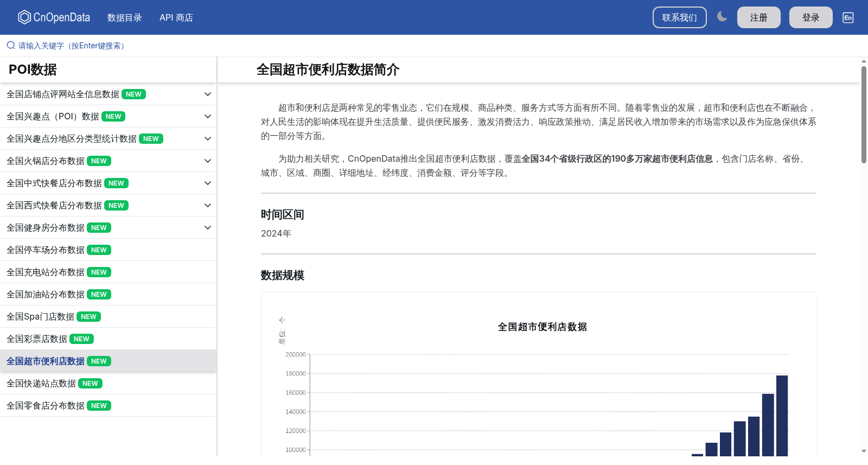Click the 联系我们 button
The width and height of the screenshot is (868, 465).
pyautogui.click(x=679, y=17)
